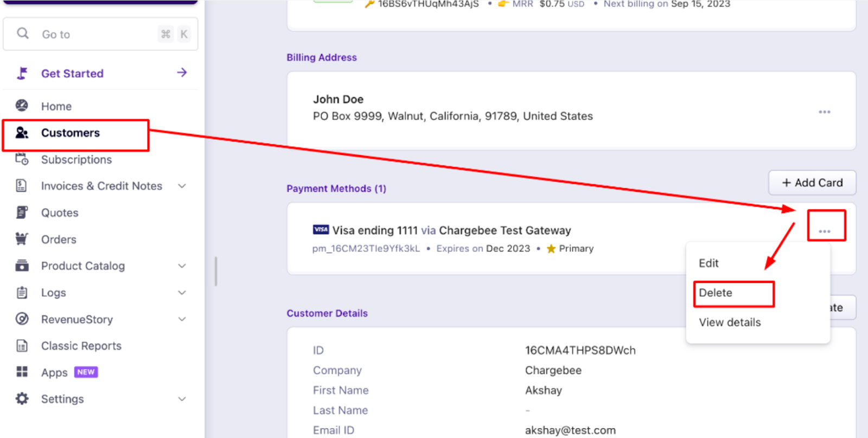Select View details in the context menu

pos(730,323)
